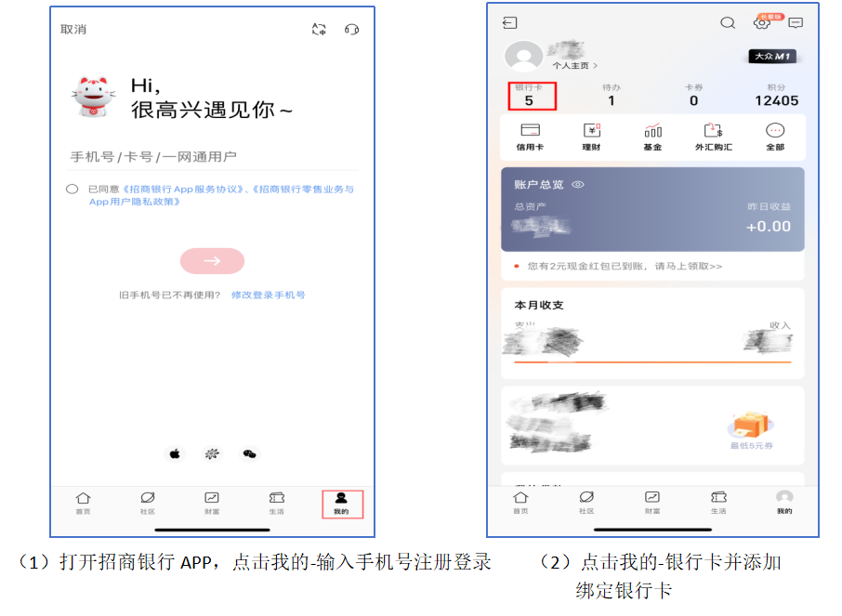Open 修改登录手机号 link
This screenshot has width=842, height=616.
click(x=268, y=295)
